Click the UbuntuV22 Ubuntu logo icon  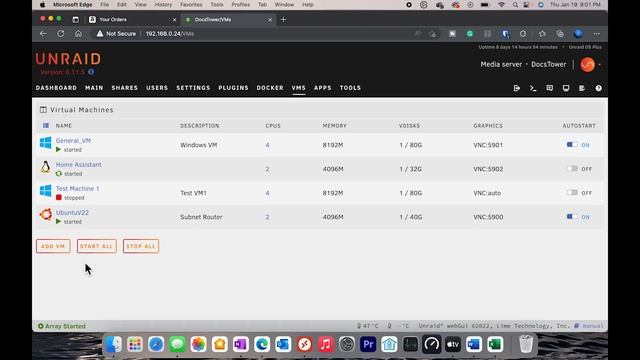pos(46,215)
